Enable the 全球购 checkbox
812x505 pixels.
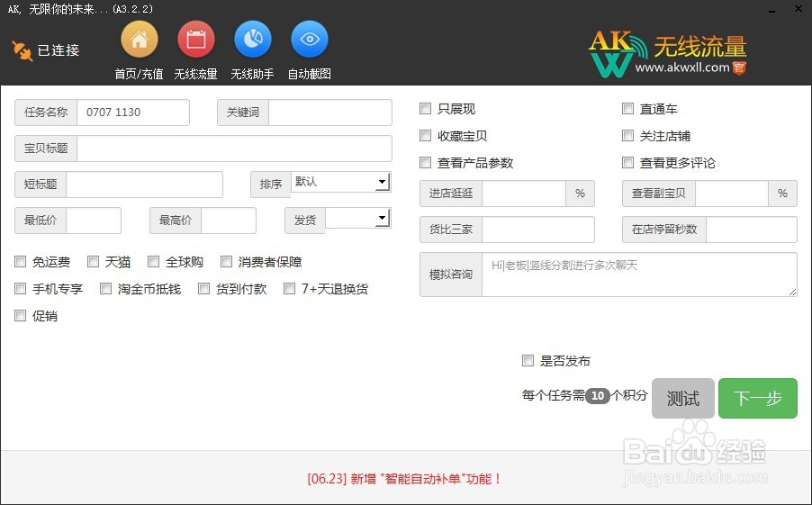click(x=153, y=262)
